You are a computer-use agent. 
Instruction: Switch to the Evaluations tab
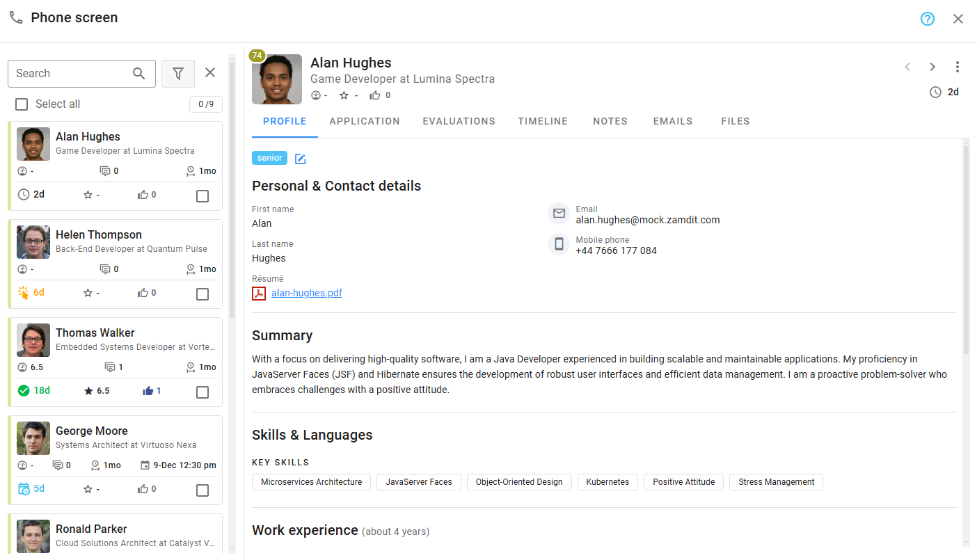pos(459,121)
